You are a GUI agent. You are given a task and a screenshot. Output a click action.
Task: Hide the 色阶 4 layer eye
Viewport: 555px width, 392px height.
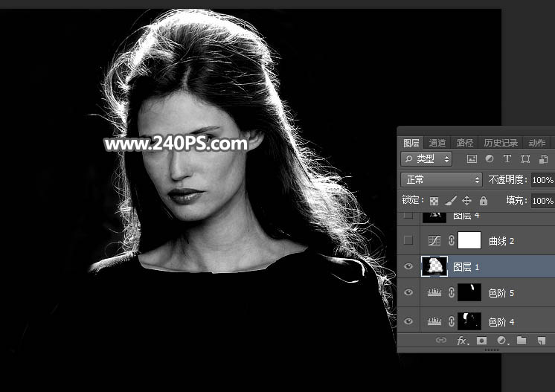408,321
